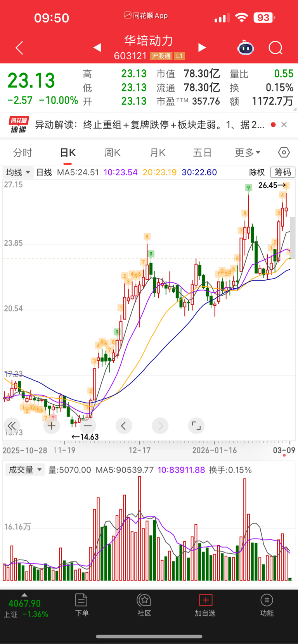The image size is (298, 644).
Task: Tap the 华培动力 stock title
Action: (x=149, y=40)
